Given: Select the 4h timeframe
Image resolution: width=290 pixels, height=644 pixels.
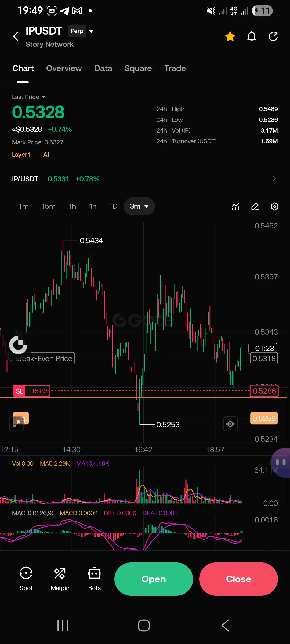Looking at the screenshot, I should coord(92,206).
